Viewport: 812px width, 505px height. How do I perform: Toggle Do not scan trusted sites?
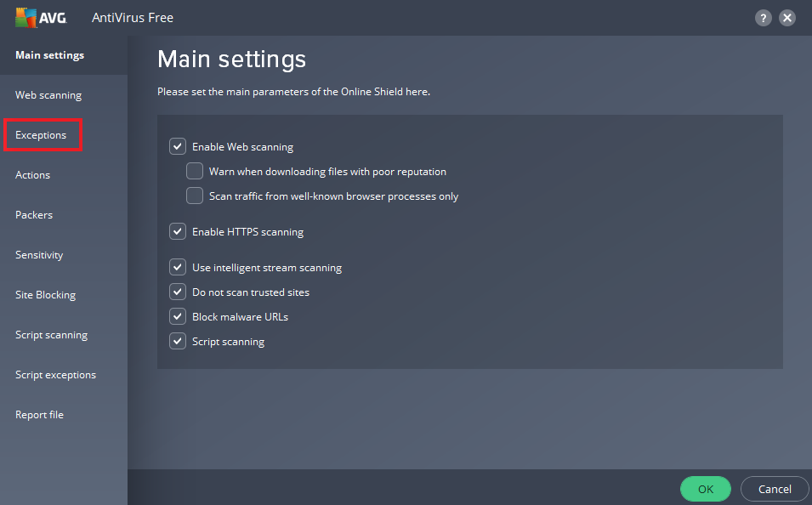coord(178,292)
